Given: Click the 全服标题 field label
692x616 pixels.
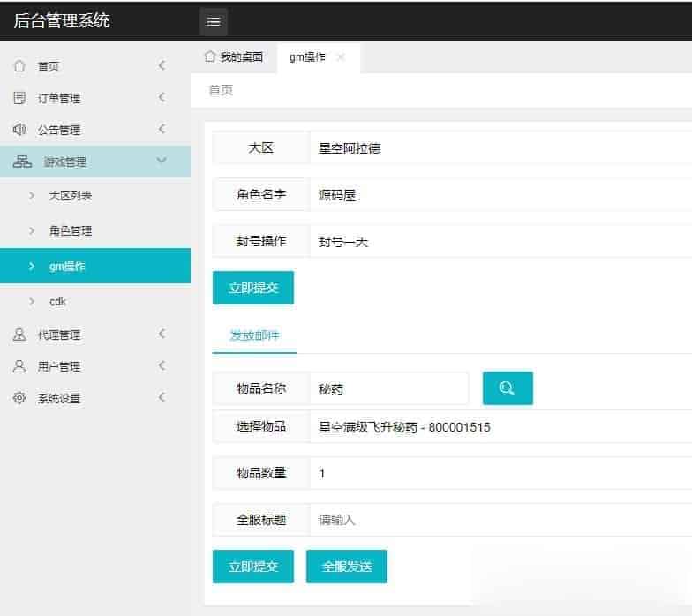Looking at the screenshot, I should tap(261, 520).
